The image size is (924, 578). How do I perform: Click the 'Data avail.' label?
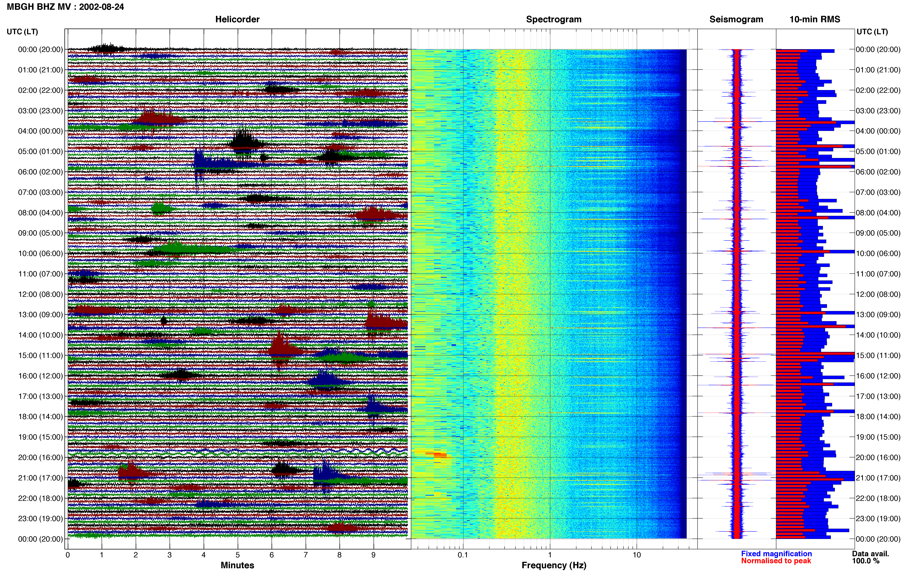point(870,554)
